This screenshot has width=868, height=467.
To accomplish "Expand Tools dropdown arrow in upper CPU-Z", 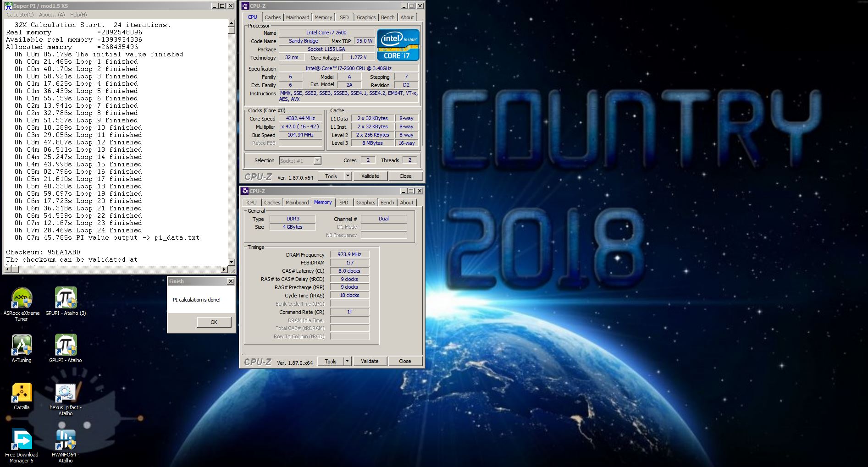I will 347,176.
